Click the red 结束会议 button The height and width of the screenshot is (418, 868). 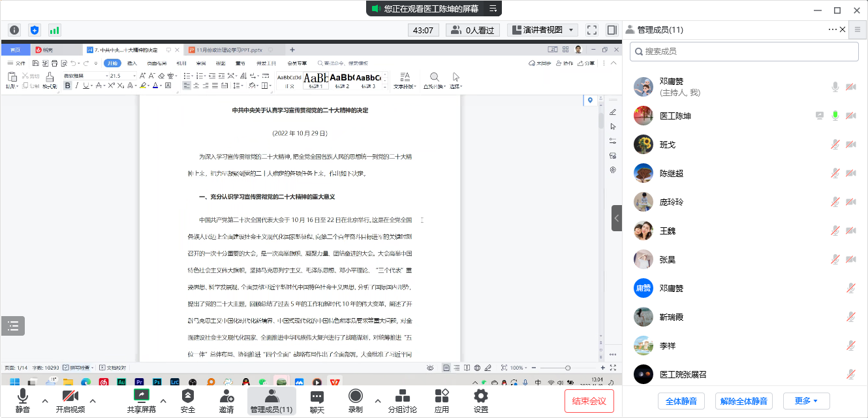click(589, 401)
